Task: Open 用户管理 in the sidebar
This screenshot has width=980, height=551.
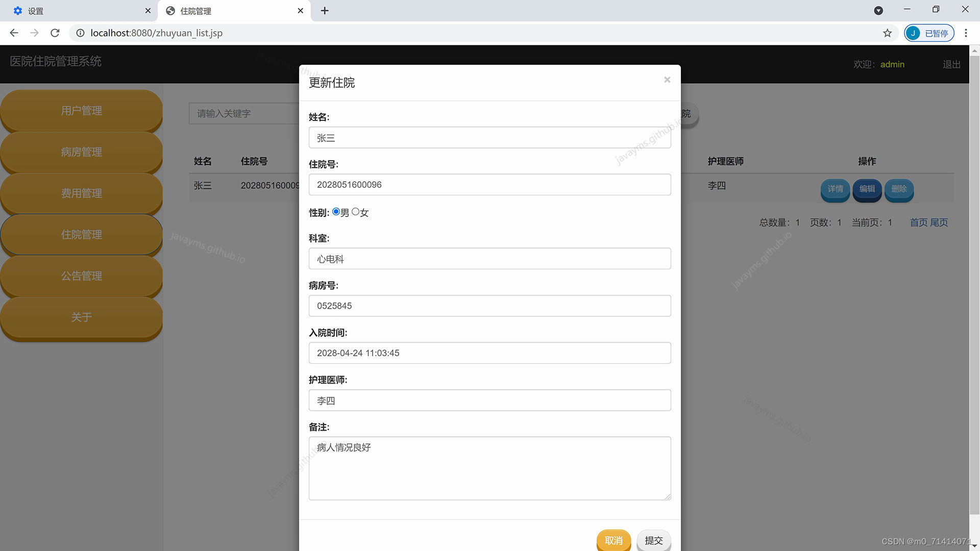Action: [81, 111]
